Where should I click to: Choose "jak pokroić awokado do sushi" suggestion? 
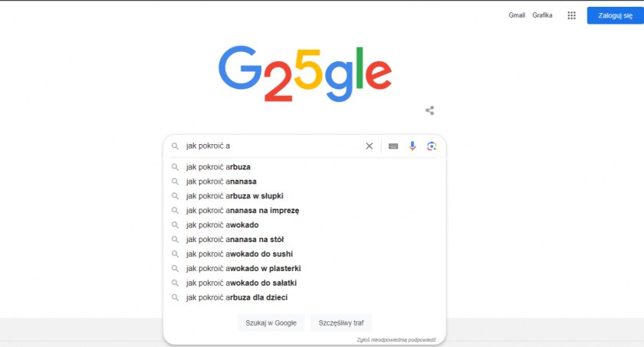click(x=239, y=254)
